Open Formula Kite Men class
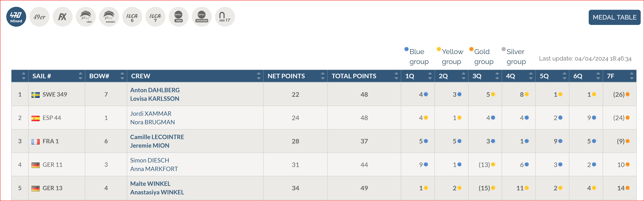The image size is (644, 201). 86,17
